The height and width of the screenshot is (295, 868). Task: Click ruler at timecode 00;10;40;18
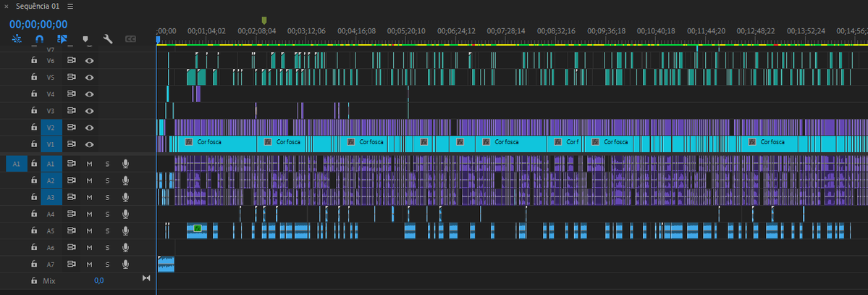pos(656,31)
